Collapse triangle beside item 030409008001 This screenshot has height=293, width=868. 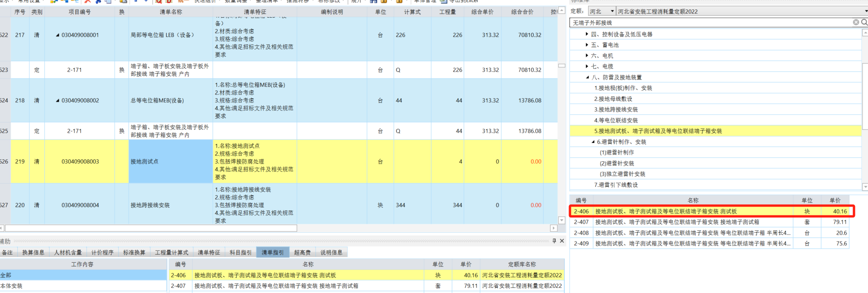coord(57,35)
